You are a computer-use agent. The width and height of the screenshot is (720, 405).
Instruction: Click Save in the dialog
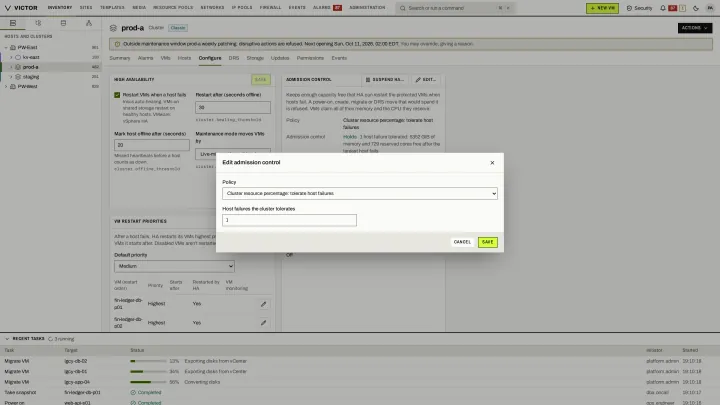pyautogui.click(x=487, y=242)
